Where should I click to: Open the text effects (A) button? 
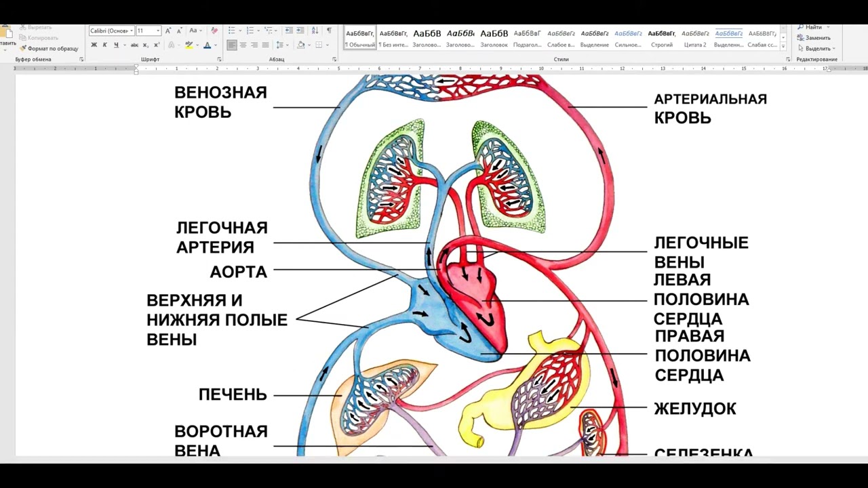171,45
